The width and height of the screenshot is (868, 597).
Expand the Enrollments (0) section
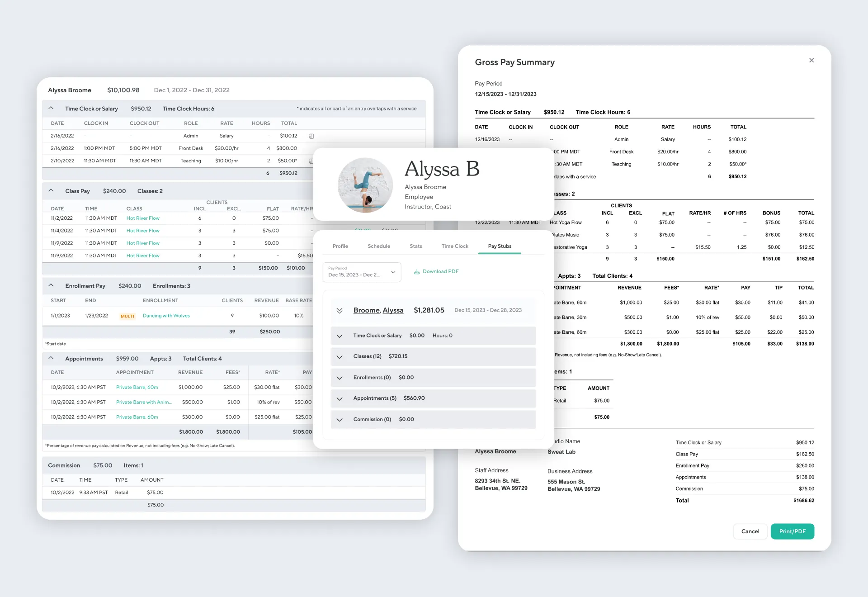click(340, 378)
